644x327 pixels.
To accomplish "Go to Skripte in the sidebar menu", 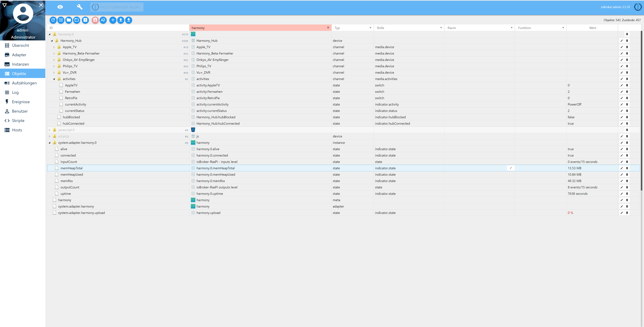I will pos(18,121).
